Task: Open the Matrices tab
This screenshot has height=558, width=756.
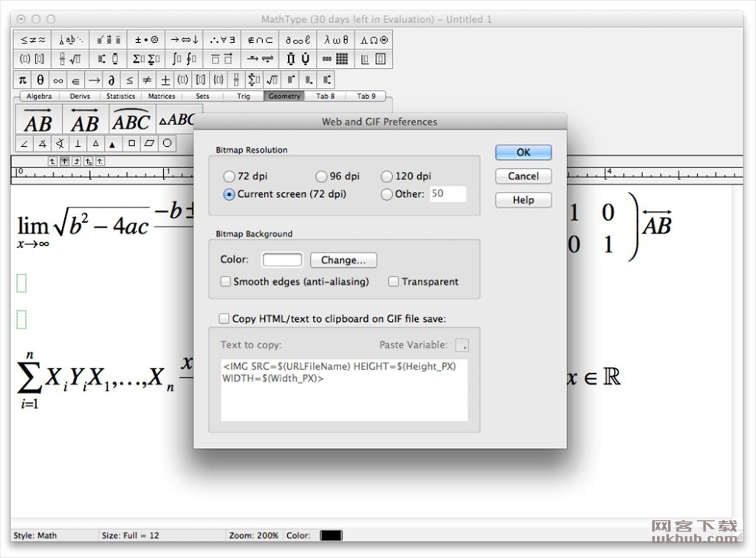Action: coord(162,96)
